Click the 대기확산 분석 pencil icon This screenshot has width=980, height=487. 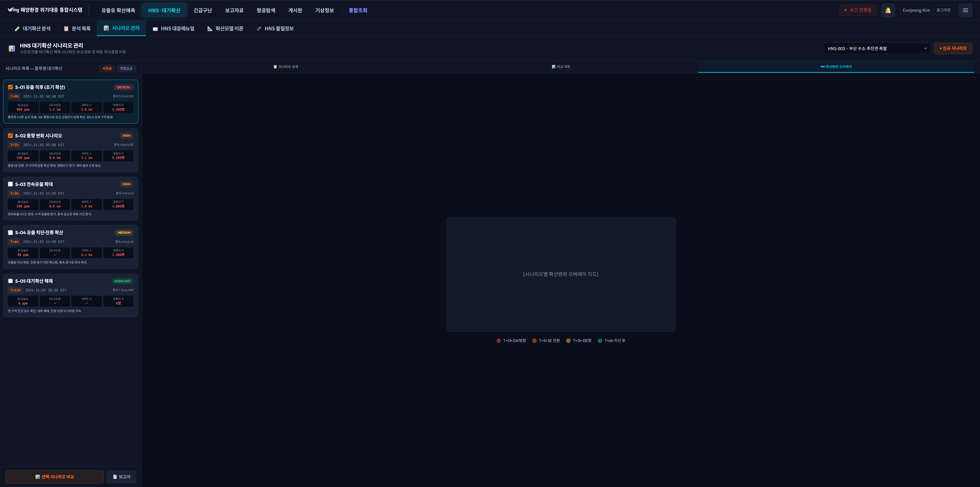17,29
